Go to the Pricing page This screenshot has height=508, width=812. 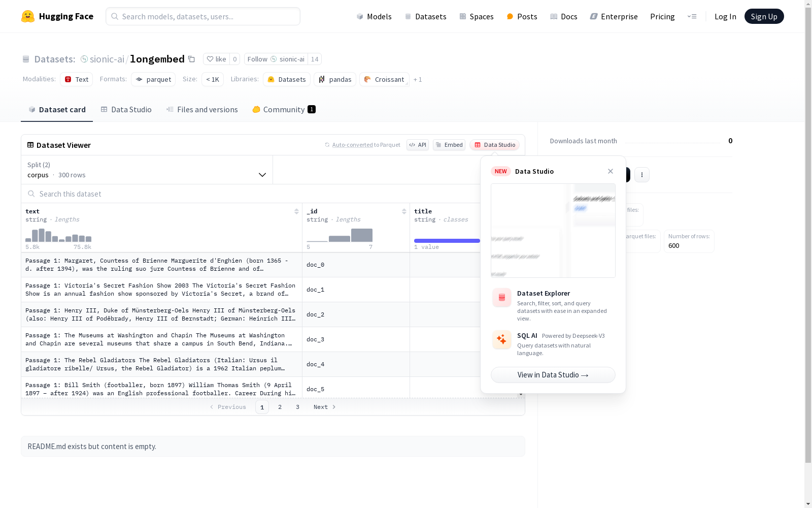(x=662, y=16)
